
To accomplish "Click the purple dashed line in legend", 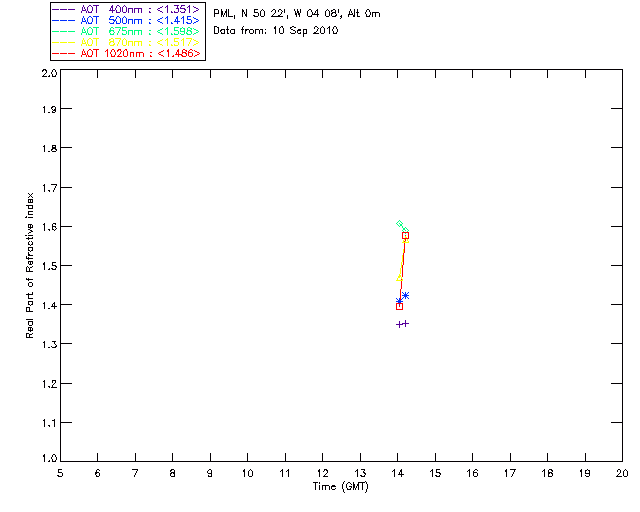I will 64,9.
